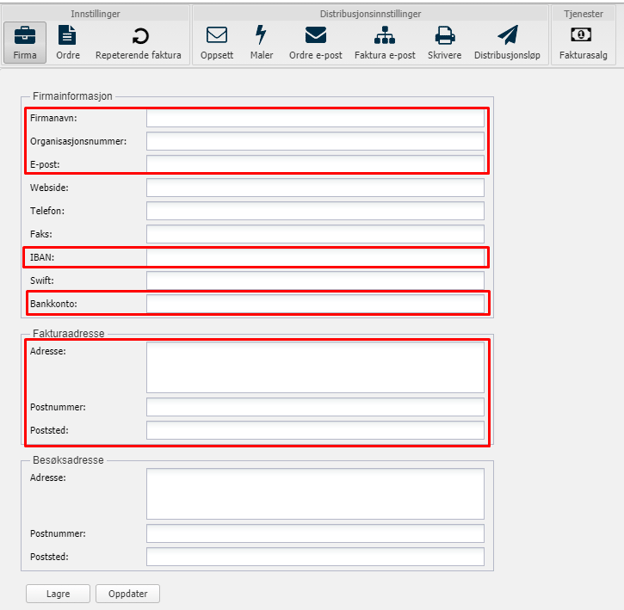624x610 pixels.
Task: Select the Skrivere printer icon
Action: coord(445,42)
